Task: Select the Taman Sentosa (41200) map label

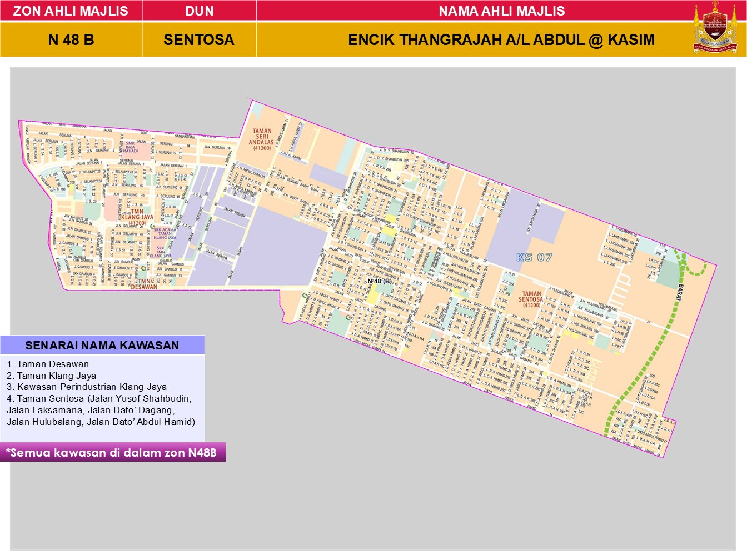Action: (531, 299)
